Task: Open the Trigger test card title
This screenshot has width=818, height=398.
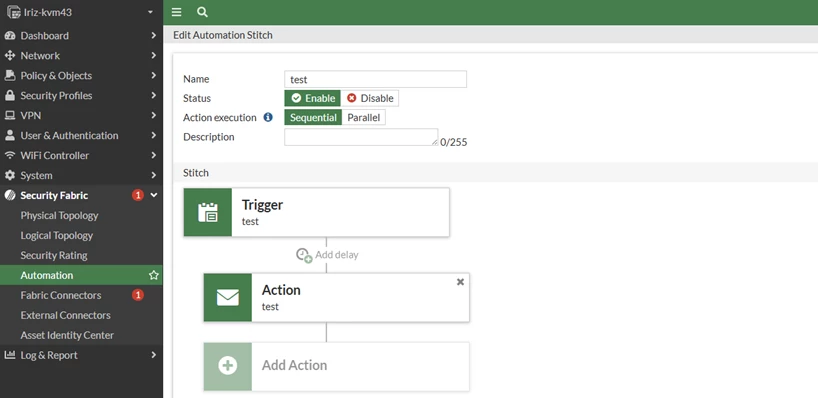Action: (262, 205)
